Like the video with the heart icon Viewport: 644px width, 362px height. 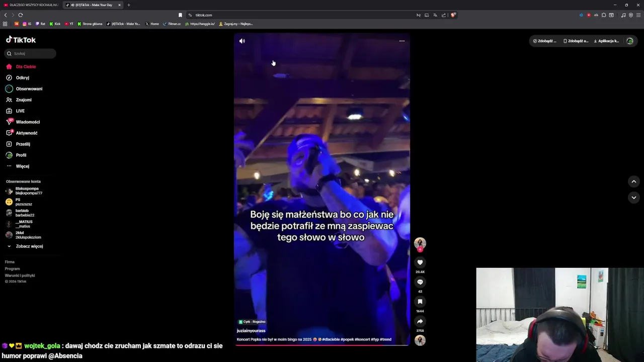click(x=420, y=262)
